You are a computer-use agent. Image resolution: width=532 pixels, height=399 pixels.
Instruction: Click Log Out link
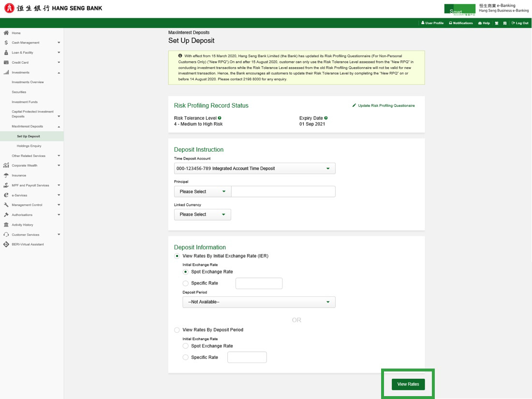point(521,23)
